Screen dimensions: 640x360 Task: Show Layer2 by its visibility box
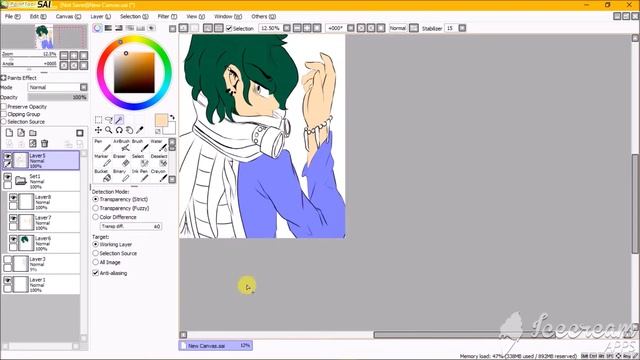coord(7,260)
